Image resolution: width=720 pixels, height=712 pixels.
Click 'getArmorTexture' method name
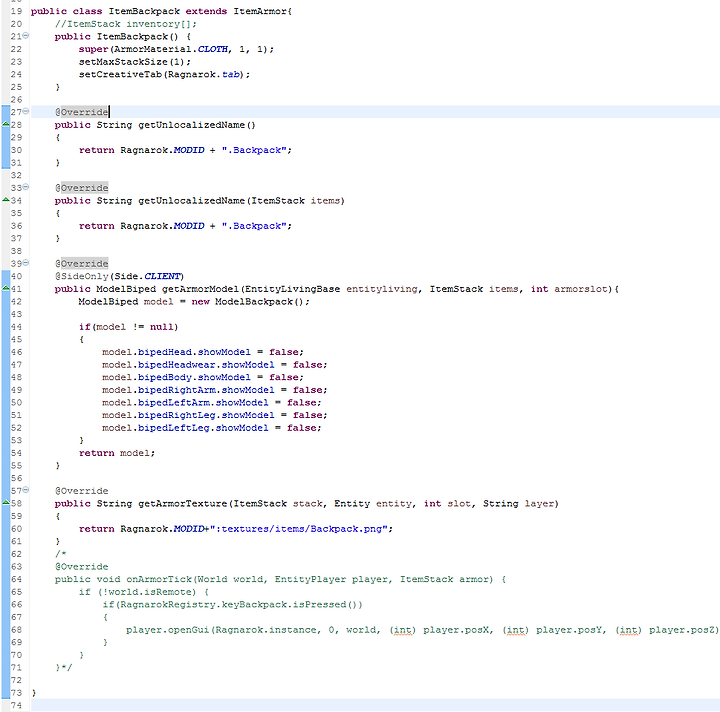click(x=182, y=504)
